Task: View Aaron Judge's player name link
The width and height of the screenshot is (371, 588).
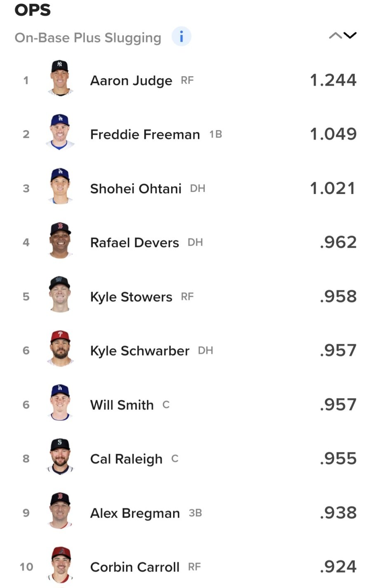Action: pos(131,81)
